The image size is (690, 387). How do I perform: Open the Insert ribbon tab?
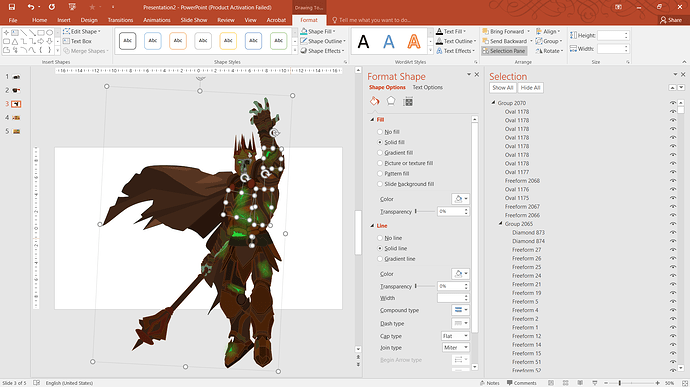64,20
